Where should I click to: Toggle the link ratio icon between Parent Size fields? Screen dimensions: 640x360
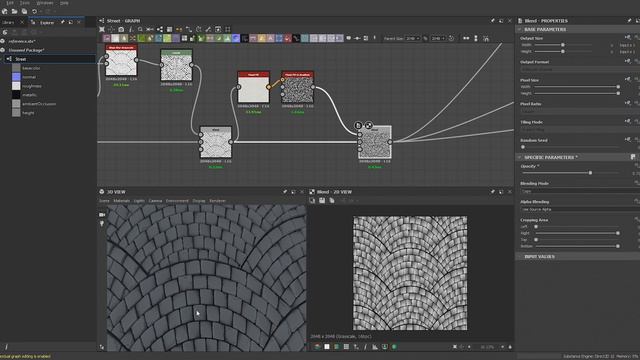pos(425,38)
